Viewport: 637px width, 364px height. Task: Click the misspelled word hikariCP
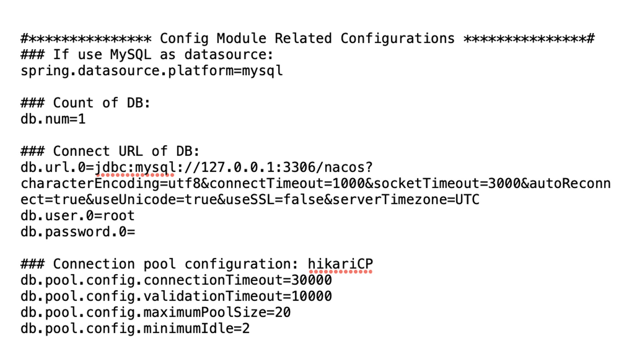click(x=340, y=264)
